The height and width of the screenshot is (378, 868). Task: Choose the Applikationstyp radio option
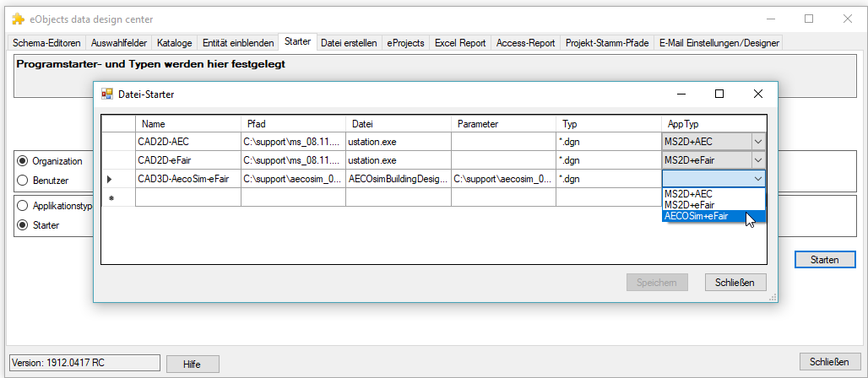pos(23,206)
